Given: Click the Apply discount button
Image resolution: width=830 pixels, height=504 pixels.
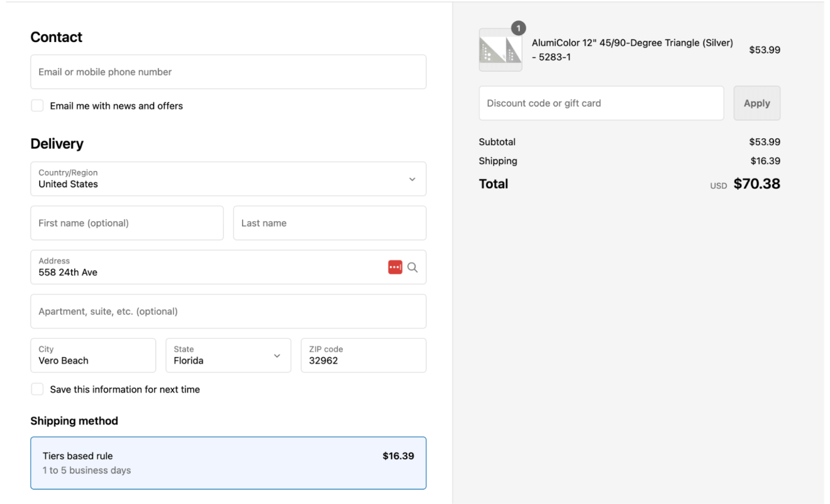Looking at the screenshot, I should (x=757, y=103).
